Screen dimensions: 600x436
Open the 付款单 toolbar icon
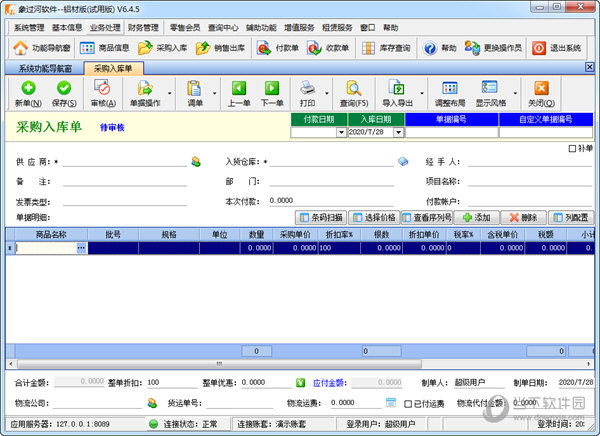point(264,48)
